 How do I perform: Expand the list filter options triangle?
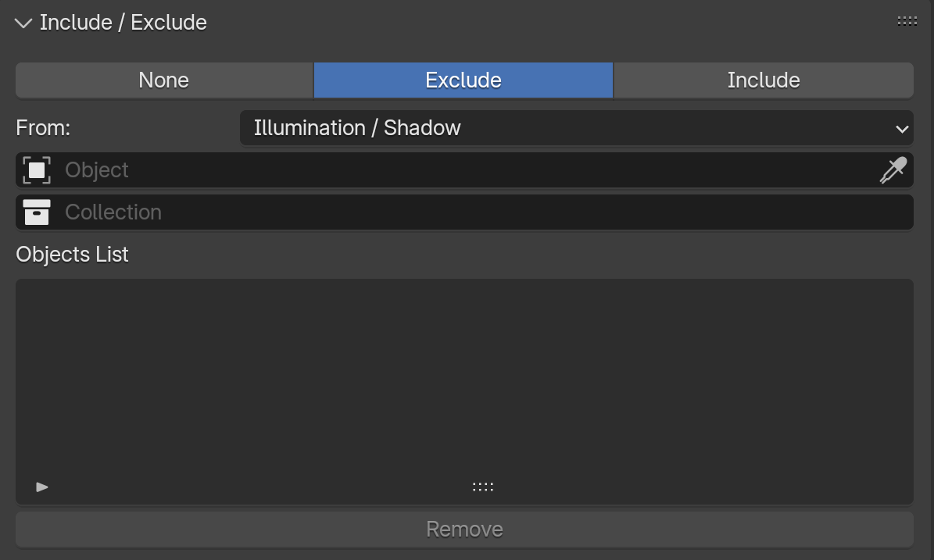(41, 487)
